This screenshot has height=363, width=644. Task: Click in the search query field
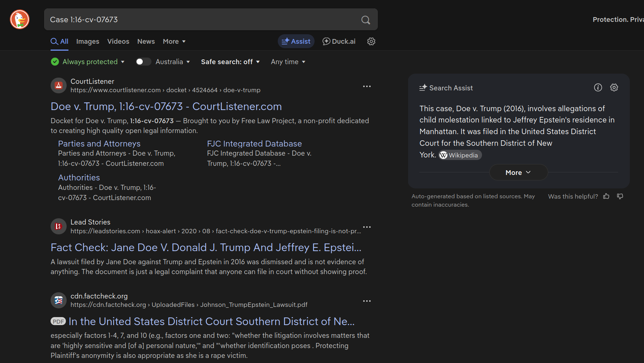pos(202,20)
